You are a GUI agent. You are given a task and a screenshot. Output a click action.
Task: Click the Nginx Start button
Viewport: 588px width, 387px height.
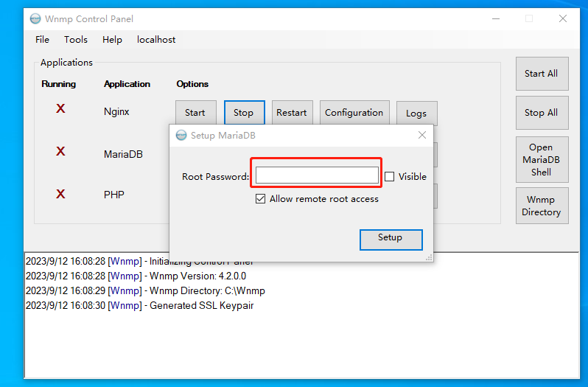pos(196,113)
